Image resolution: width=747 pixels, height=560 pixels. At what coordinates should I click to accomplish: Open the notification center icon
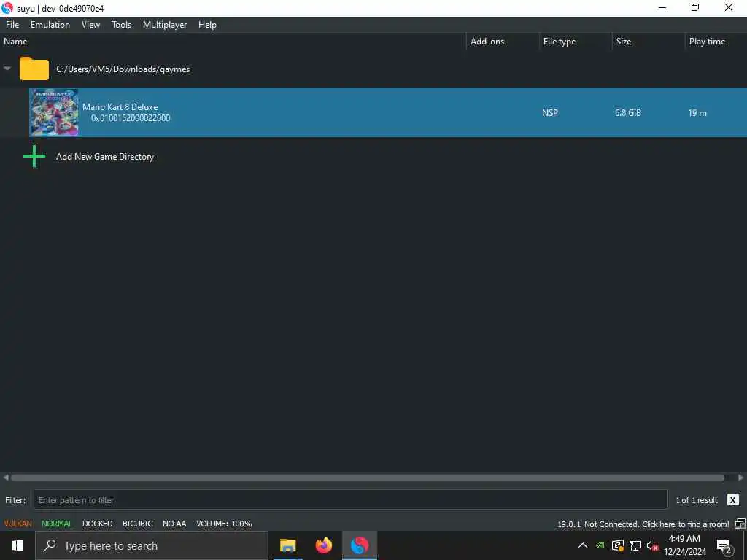724,546
